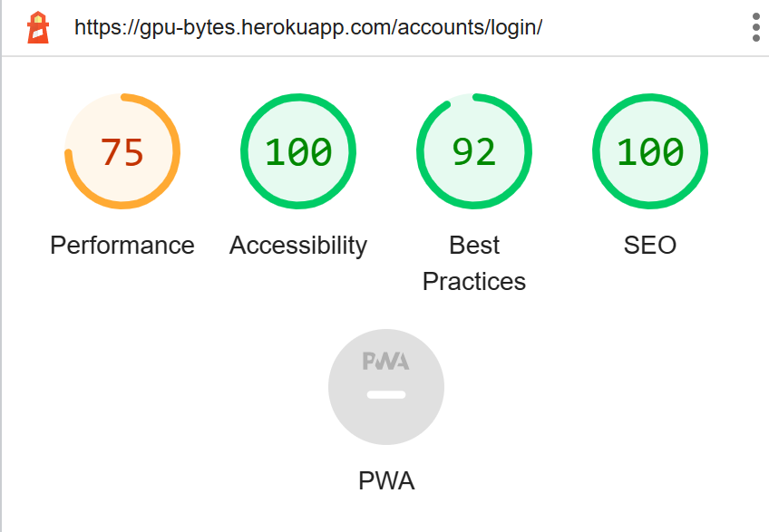Jump to the Performance category label
Screen dimensions: 769x532
[x=122, y=246]
